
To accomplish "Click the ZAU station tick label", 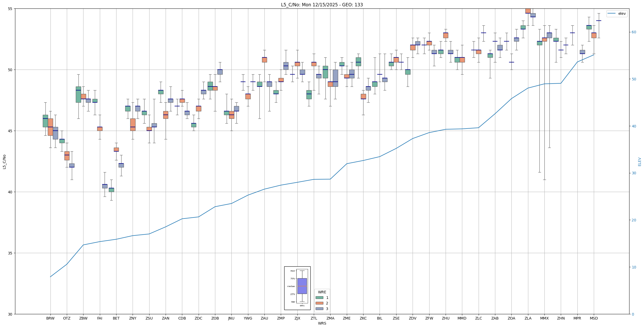I will (x=264, y=318).
